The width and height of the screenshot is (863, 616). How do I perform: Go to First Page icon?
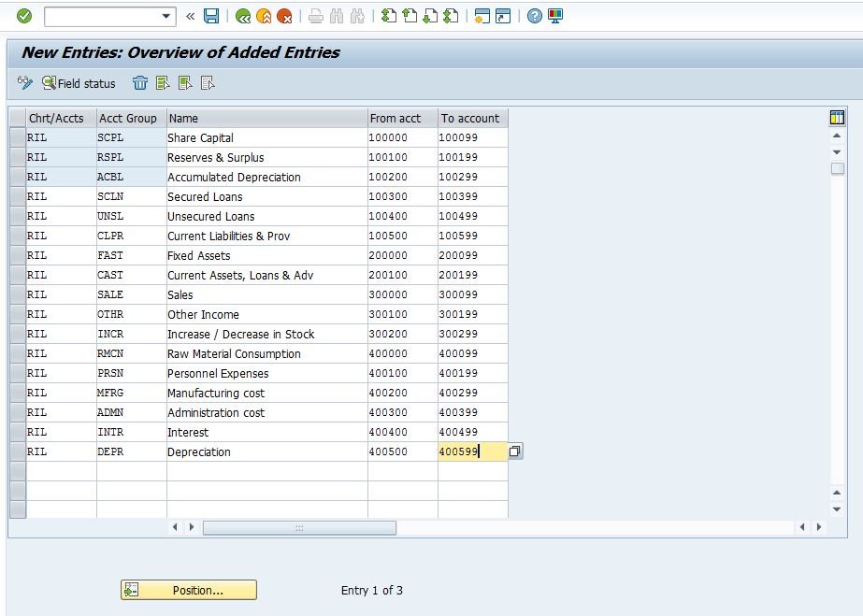click(389, 17)
